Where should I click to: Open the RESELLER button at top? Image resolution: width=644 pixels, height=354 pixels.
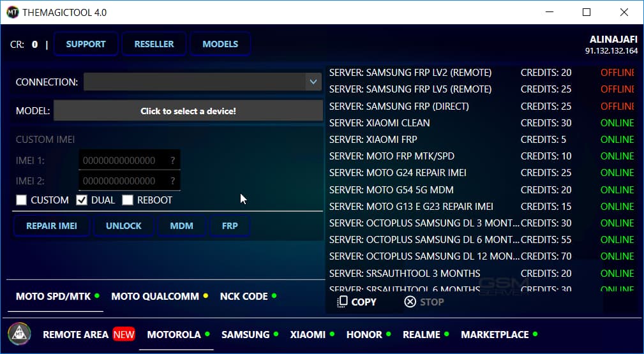click(x=154, y=44)
